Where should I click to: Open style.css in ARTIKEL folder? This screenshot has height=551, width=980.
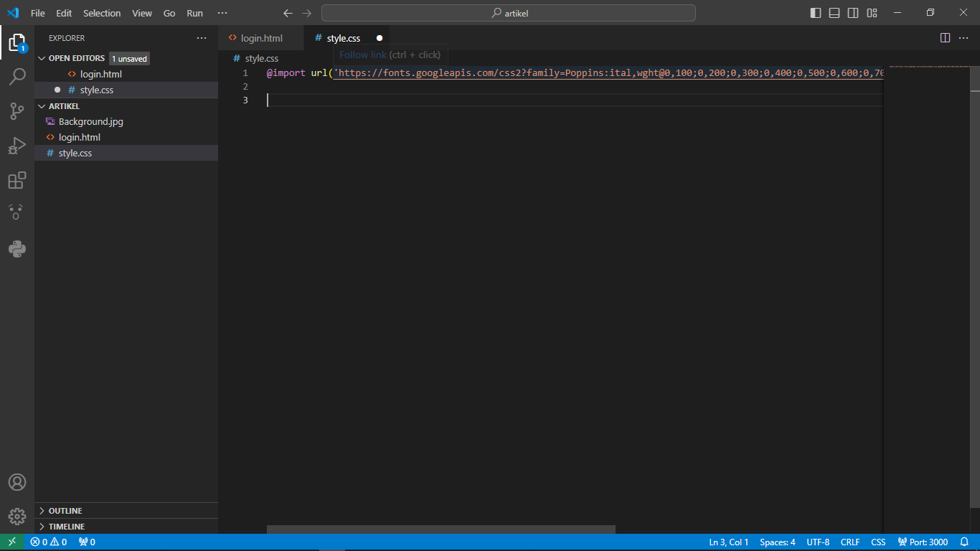[126, 153]
